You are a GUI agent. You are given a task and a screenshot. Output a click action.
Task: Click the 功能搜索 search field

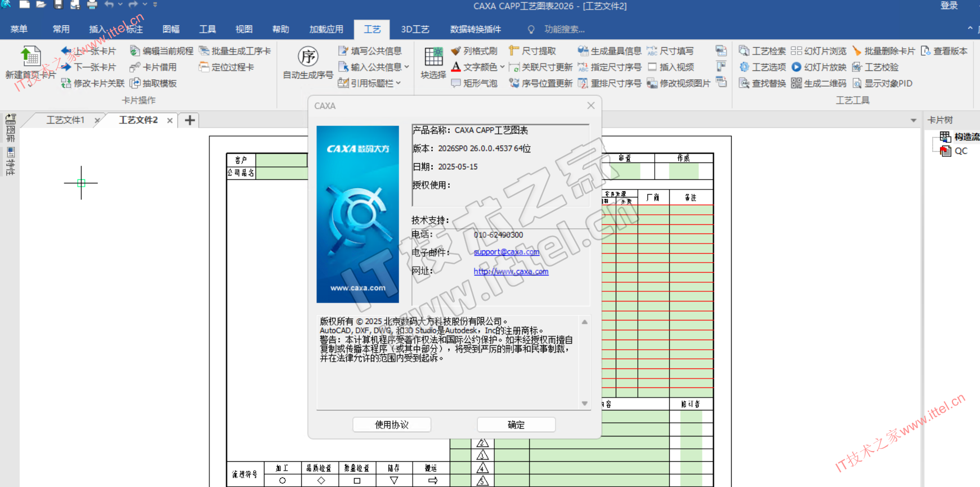click(564, 29)
